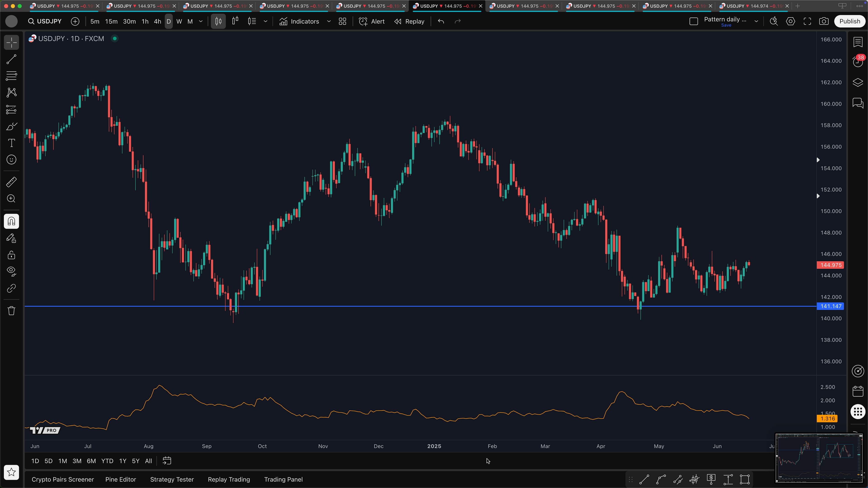Select the ruler measure tool
Screen dimensions: 868x488
11,182
